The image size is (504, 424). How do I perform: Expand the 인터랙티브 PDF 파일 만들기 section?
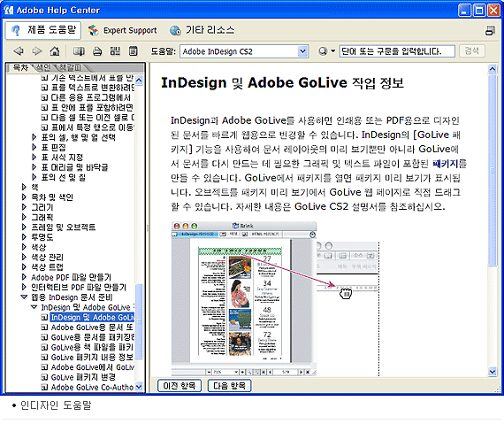(24, 287)
